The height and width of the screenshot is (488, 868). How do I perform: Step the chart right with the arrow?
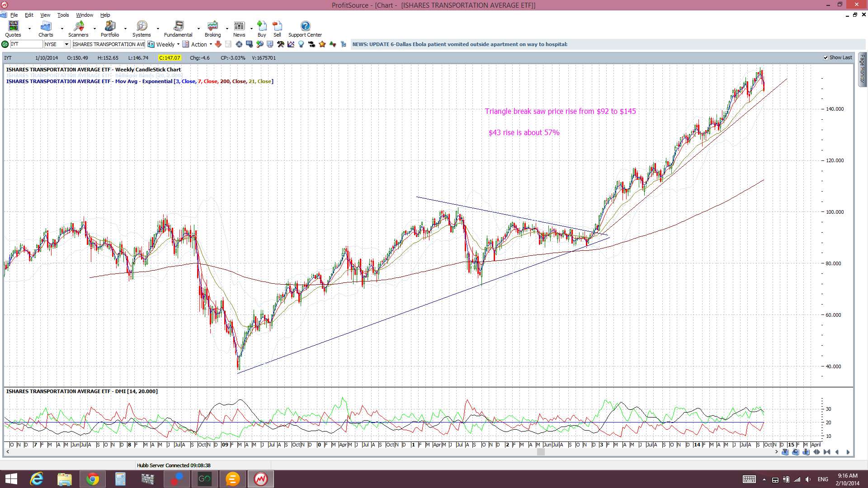(x=848, y=452)
